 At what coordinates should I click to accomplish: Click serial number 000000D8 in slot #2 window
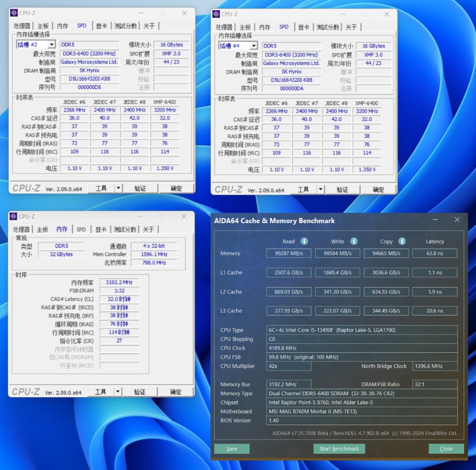89,87
